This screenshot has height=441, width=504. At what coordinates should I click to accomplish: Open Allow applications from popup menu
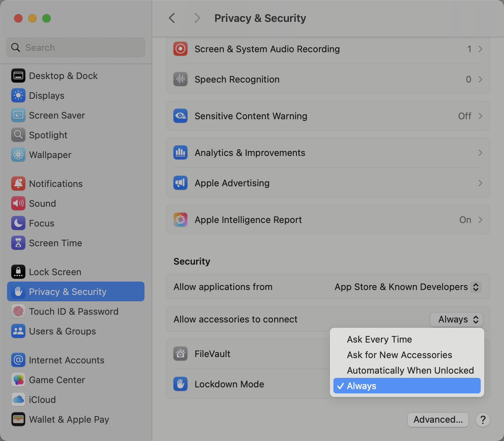pyautogui.click(x=408, y=287)
